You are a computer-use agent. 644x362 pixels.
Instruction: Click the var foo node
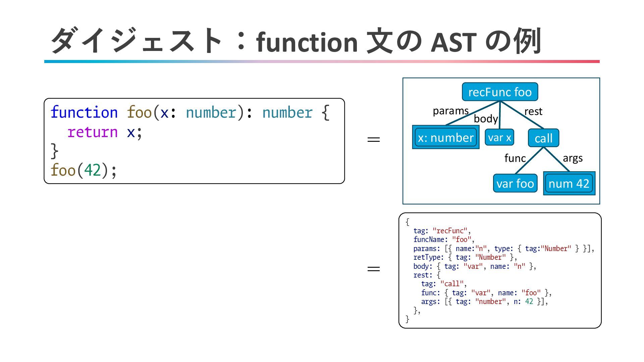pyautogui.click(x=515, y=183)
